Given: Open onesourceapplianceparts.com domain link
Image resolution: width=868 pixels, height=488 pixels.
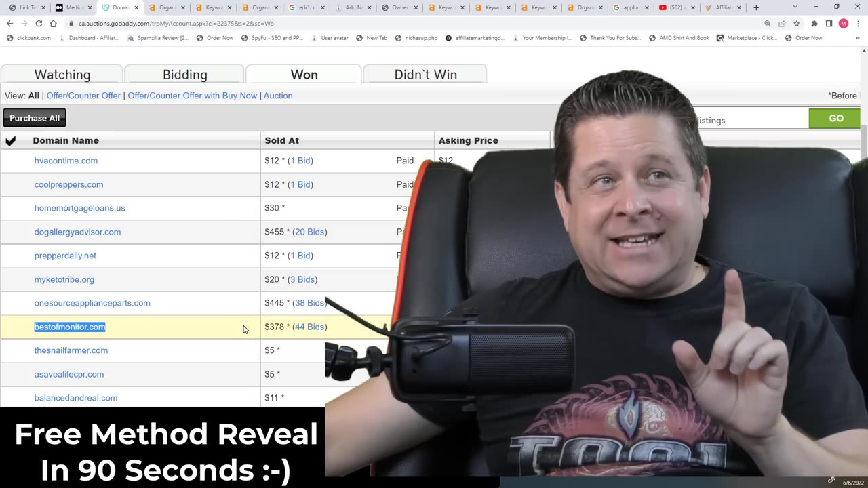Looking at the screenshot, I should [x=92, y=303].
